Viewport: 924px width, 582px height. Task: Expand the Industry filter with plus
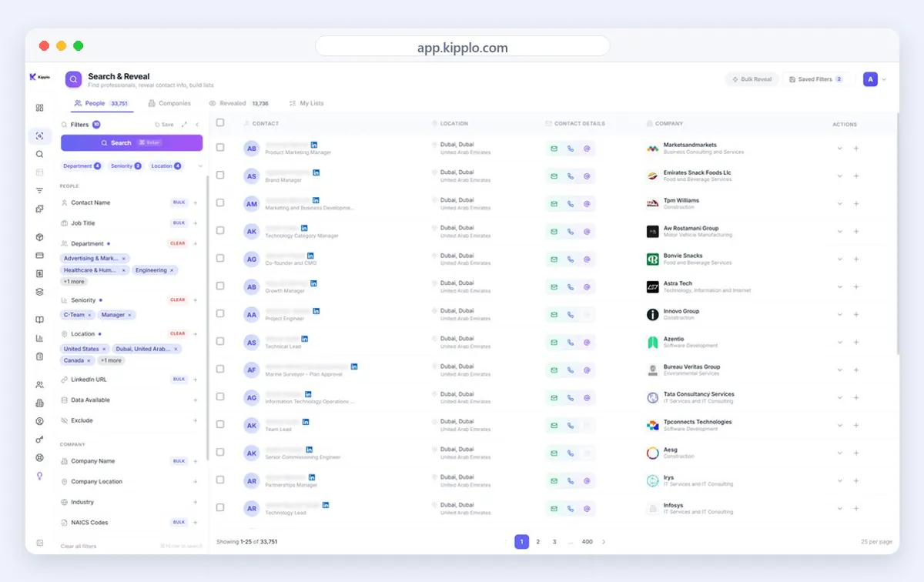[x=196, y=502]
